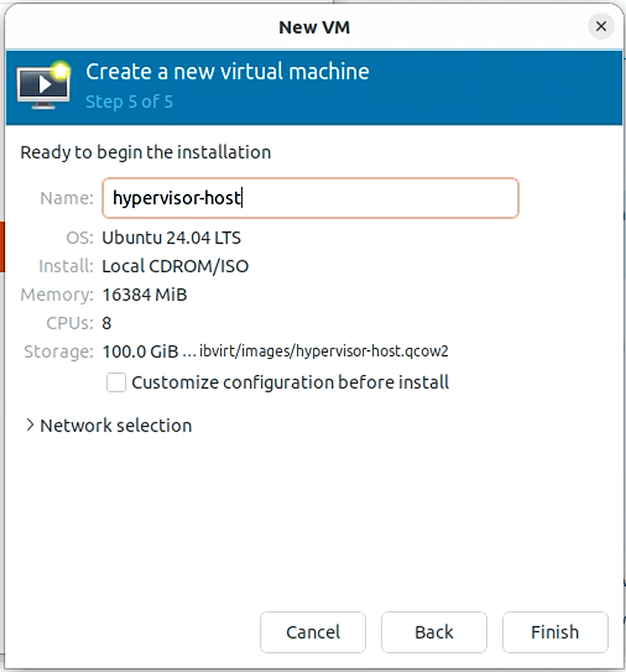Click the Network selection label text
626x672 pixels.
(x=116, y=426)
